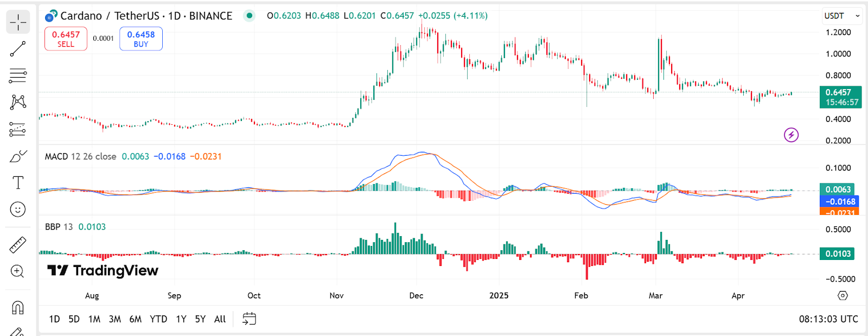This screenshot has height=336, width=868.
Task: Click the Cardano coin logo
Action: [51, 16]
